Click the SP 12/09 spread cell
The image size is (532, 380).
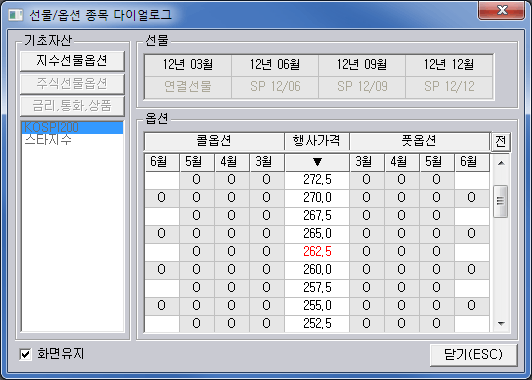pos(362,87)
